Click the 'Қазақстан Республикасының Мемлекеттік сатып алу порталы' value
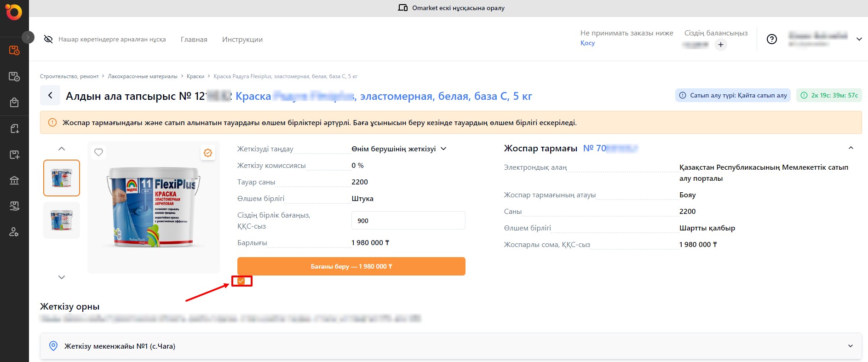Screen dimensions: 868x362 pos(764,173)
